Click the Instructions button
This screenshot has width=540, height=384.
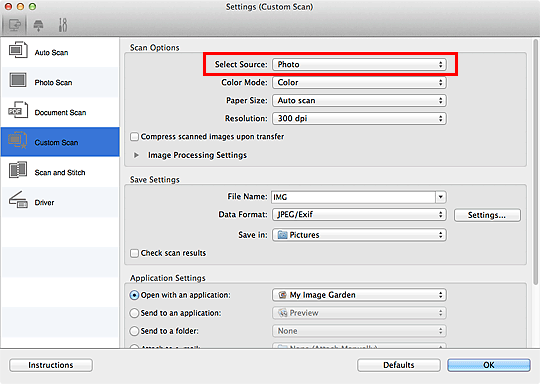(51, 365)
